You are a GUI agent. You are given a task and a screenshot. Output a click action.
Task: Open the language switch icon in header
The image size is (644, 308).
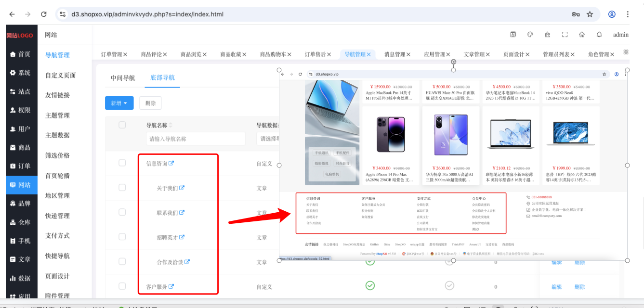[x=513, y=35]
